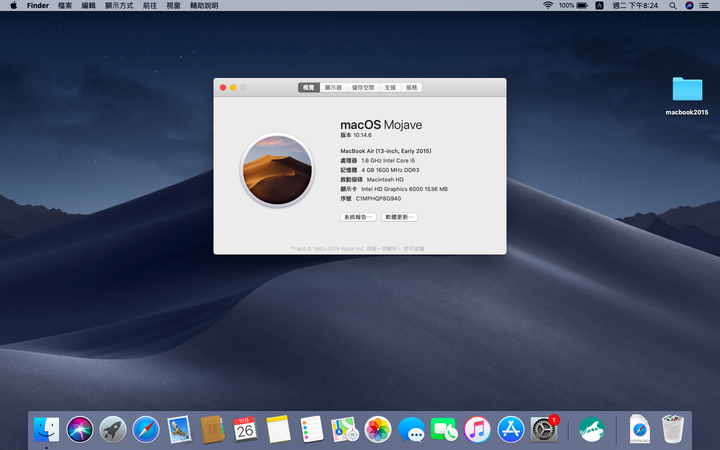Open System Preferences gear with badge
The height and width of the screenshot is (450, 720).
[x=544, y=430]
